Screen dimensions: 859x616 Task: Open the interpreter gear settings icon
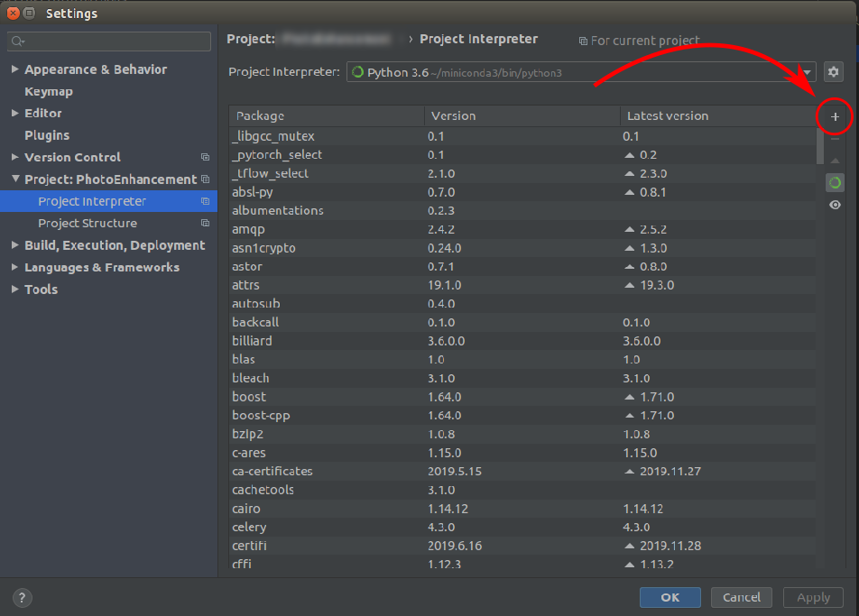click(833, 72)
